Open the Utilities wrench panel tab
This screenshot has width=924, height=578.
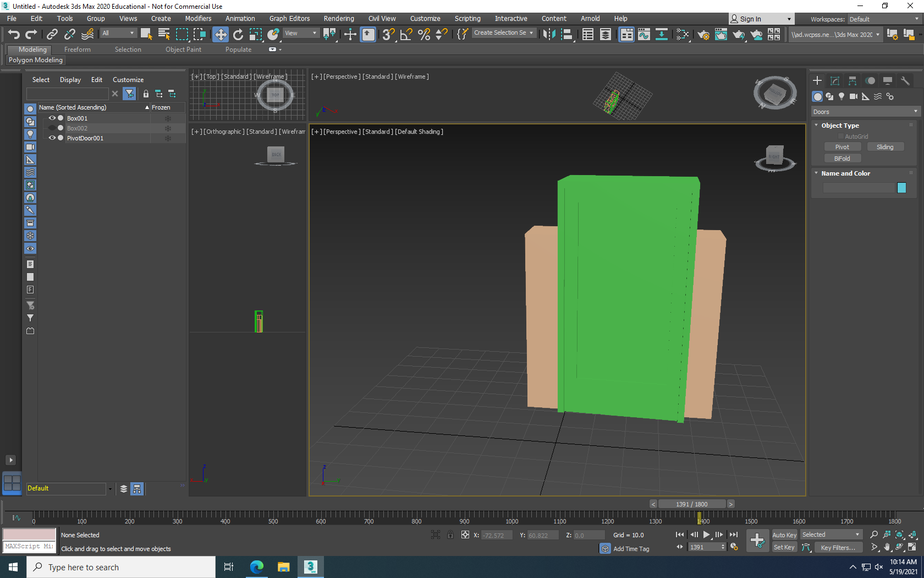905,81
